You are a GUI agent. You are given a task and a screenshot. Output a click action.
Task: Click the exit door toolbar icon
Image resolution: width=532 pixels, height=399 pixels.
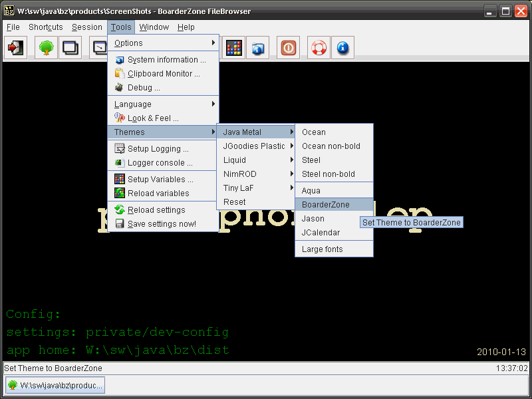pyautogui.click(x=15, y=48)
